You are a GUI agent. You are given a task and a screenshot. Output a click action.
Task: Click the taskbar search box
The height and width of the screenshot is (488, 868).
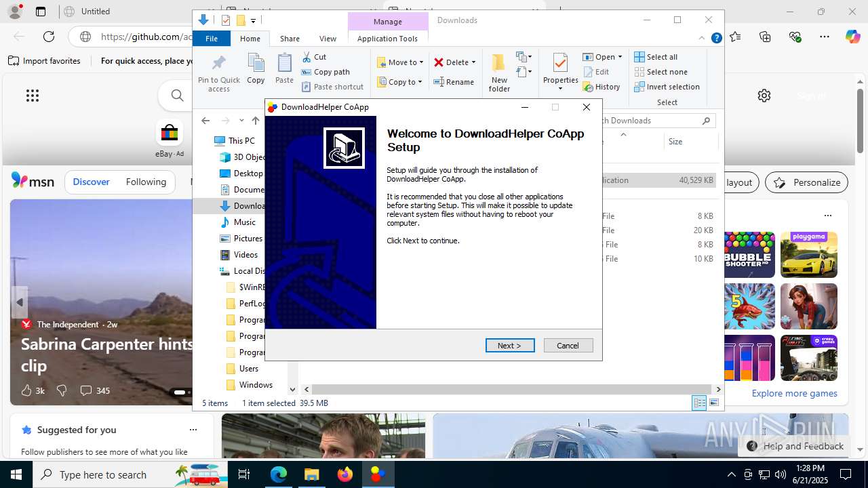tap(130, 474)
